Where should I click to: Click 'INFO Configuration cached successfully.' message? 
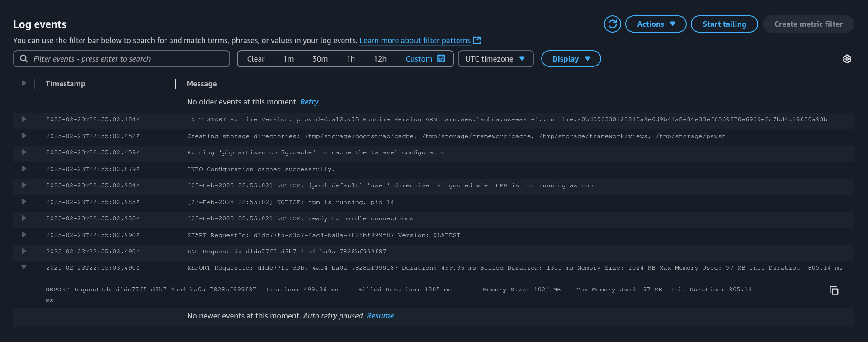coord(261,169)
